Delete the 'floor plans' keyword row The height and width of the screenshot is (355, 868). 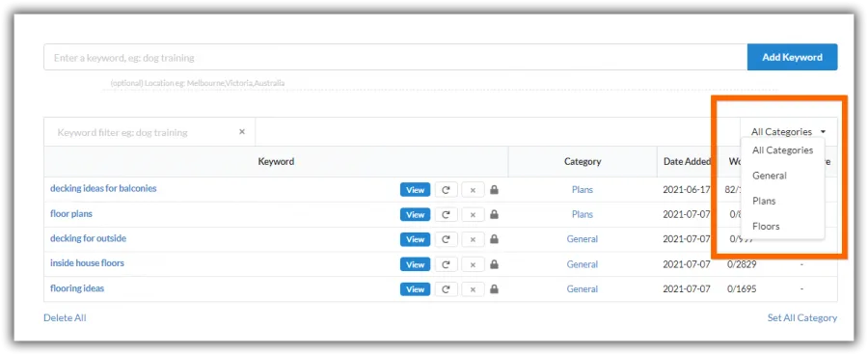[473, 215]
